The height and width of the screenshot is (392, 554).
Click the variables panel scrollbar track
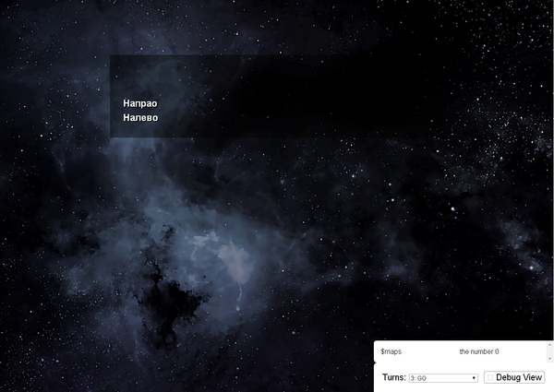pos(549,351)
